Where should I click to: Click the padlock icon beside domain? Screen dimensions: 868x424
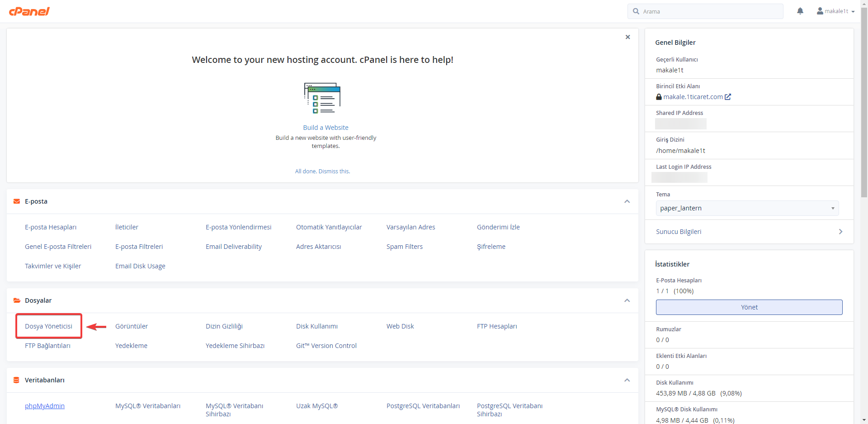coord(659,97)
